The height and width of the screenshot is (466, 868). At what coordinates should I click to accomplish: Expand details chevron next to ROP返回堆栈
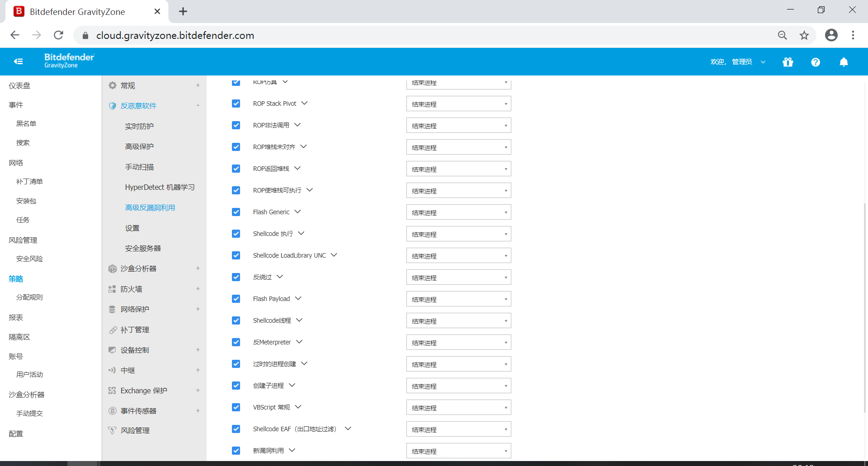(297, 168)
